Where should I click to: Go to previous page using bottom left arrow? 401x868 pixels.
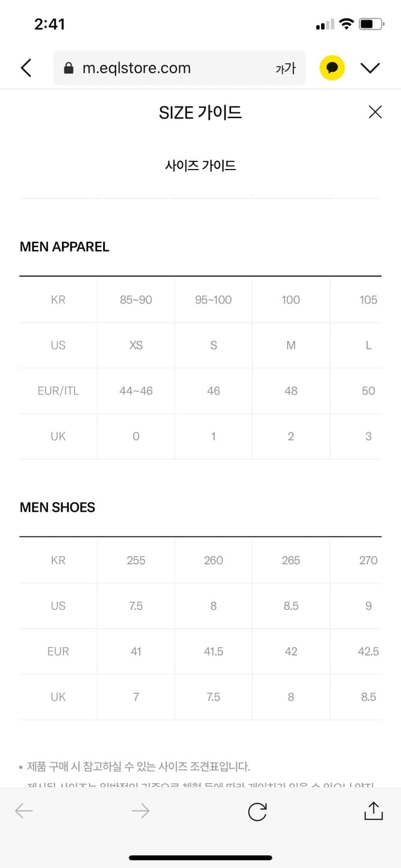click(x=24, y=811)
